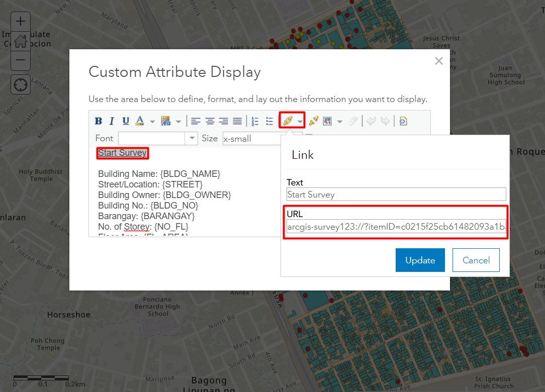
Task: Justify the text alignment
Action: click(x=237, y=121)
